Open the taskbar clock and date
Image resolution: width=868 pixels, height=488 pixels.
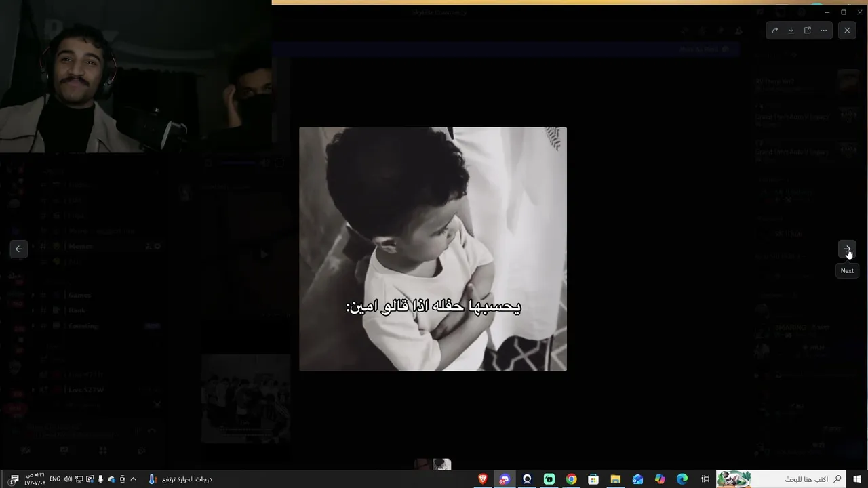(x=35, y=479)
